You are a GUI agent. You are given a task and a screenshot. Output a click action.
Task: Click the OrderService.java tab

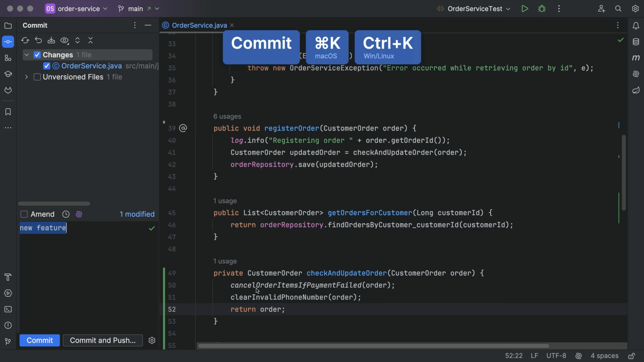click(199, 25)
